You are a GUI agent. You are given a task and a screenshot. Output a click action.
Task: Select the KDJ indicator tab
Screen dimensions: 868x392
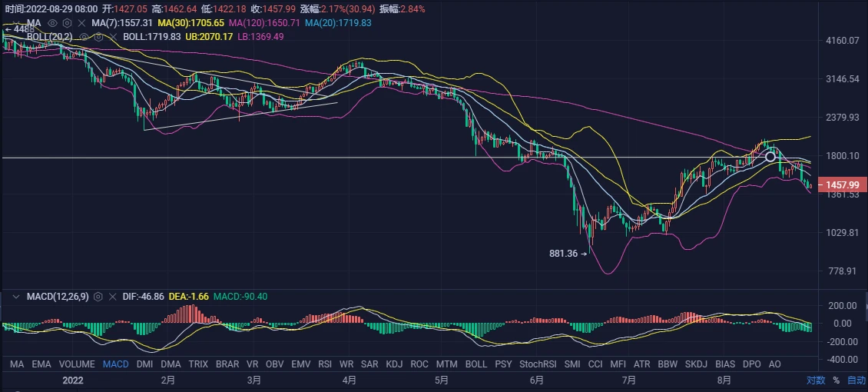coord(395,364)
